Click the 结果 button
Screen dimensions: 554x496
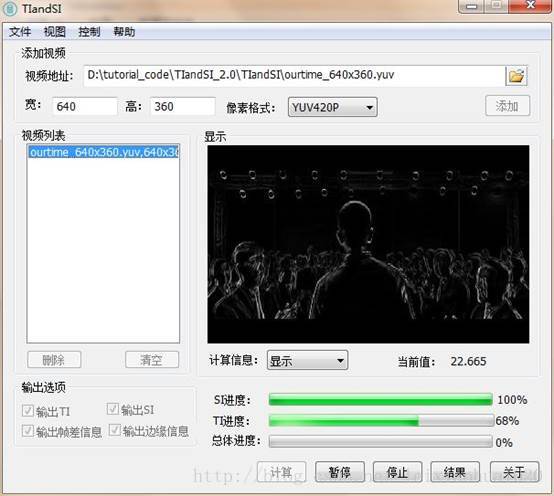pos(455,472)
